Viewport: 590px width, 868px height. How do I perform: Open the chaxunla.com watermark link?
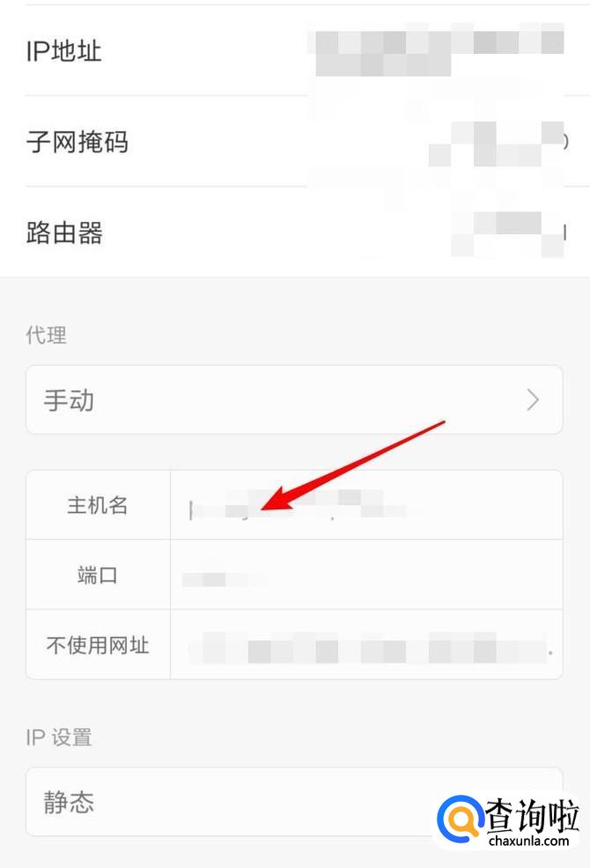coord(528,842)
